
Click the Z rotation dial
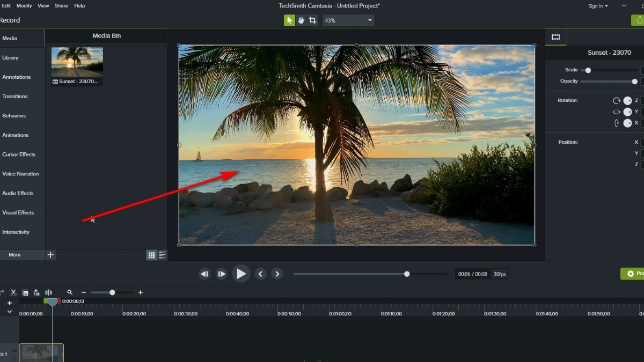point(627,100)
